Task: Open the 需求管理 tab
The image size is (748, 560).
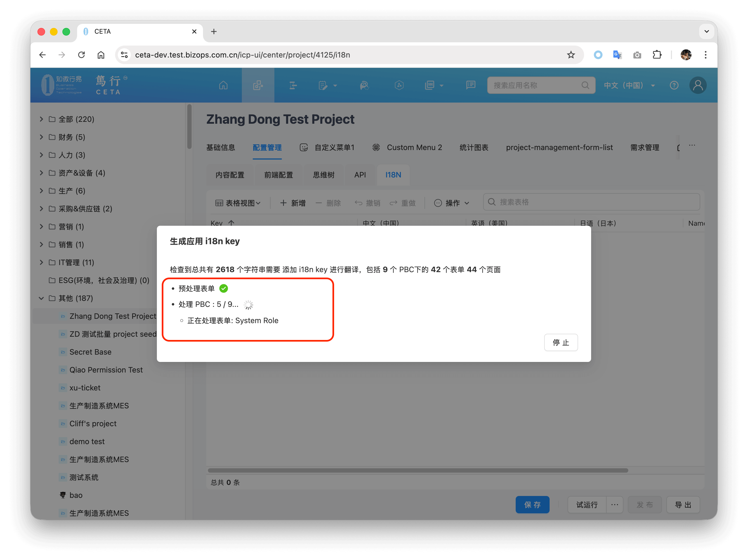Action: pyautogui.click(x=645, y=147)
